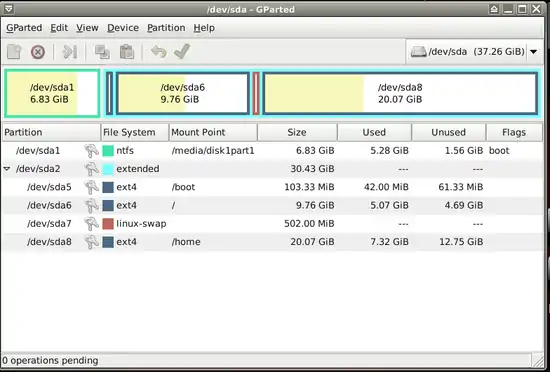This screenshot has height=372, width=550.
Task: Open the Partition menu
Action: click(x=166, y=28)
